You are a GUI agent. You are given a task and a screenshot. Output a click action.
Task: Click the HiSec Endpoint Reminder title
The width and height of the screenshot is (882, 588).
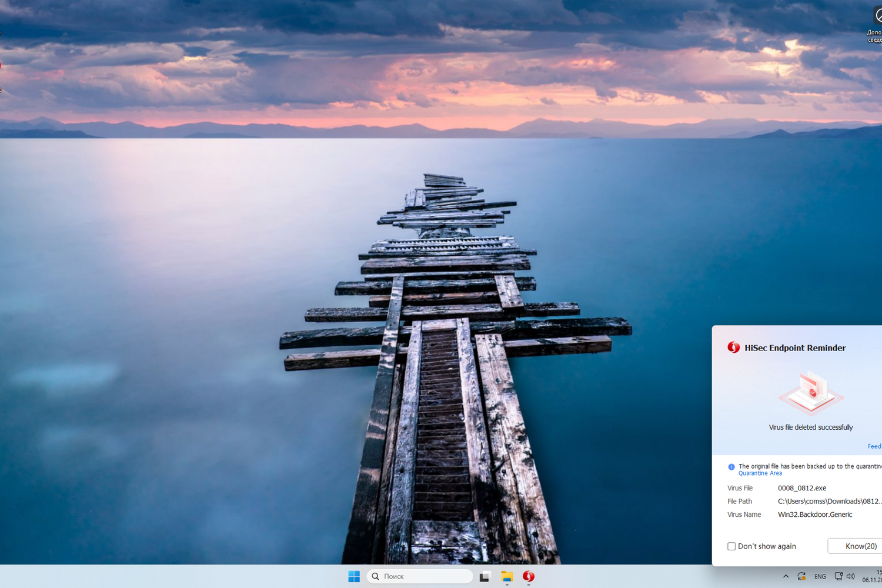(795, 348)
